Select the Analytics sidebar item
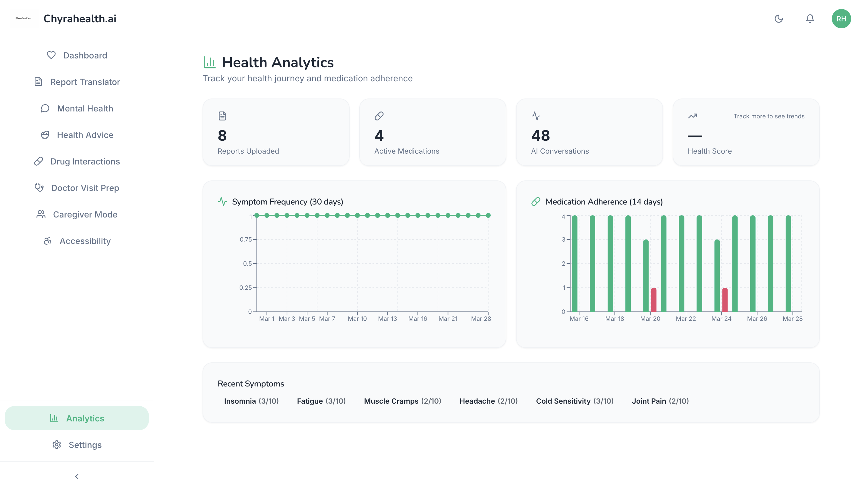This screenshot has height=491, width=868. (x=77, y=418)
